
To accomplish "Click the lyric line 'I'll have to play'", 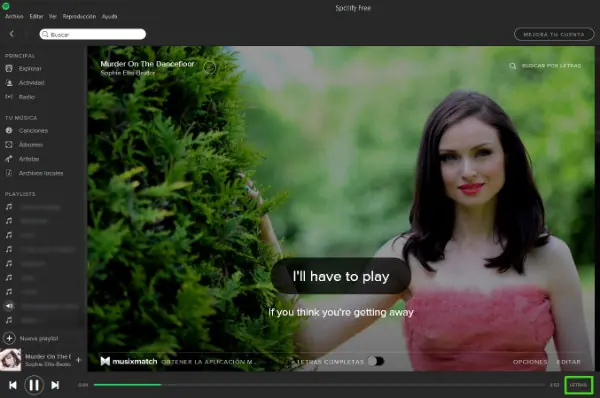I will (x=341, y=276).
